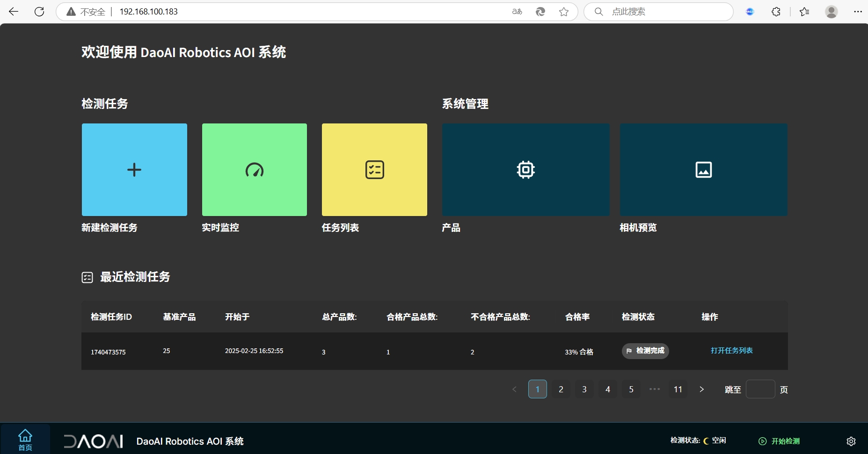
Task: Click the 总产品数 column header
Action: pyautogui.click(x=339, y=317)
